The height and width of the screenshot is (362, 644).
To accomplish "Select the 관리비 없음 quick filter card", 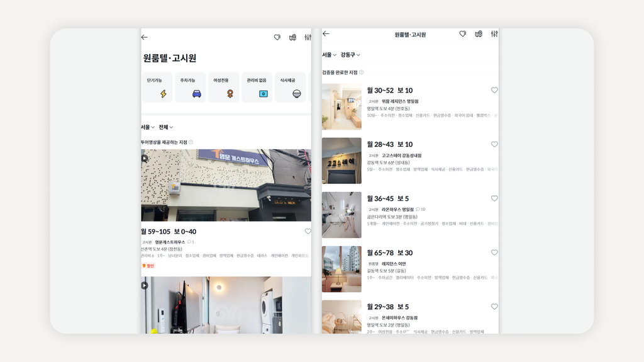I will tap(257, 88).
